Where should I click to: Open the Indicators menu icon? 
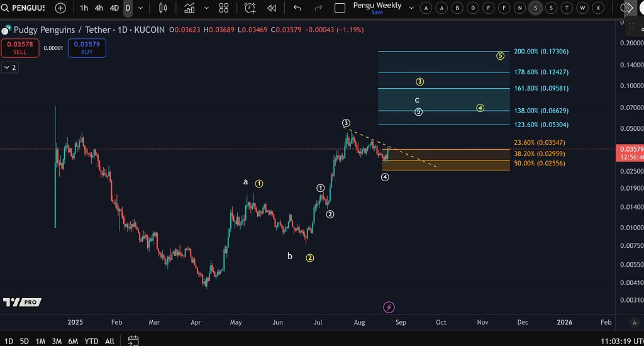(x=189, y=8)
